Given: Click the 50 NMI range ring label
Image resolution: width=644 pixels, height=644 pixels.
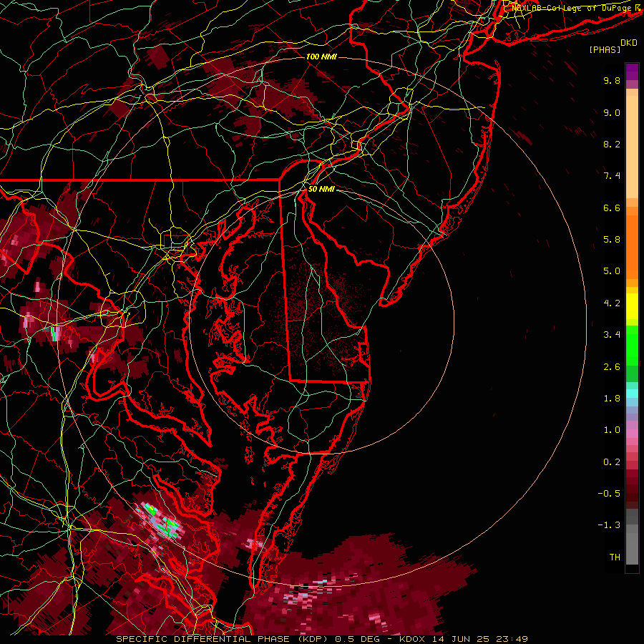Looking at the screenshot, I should click(321, 189).
